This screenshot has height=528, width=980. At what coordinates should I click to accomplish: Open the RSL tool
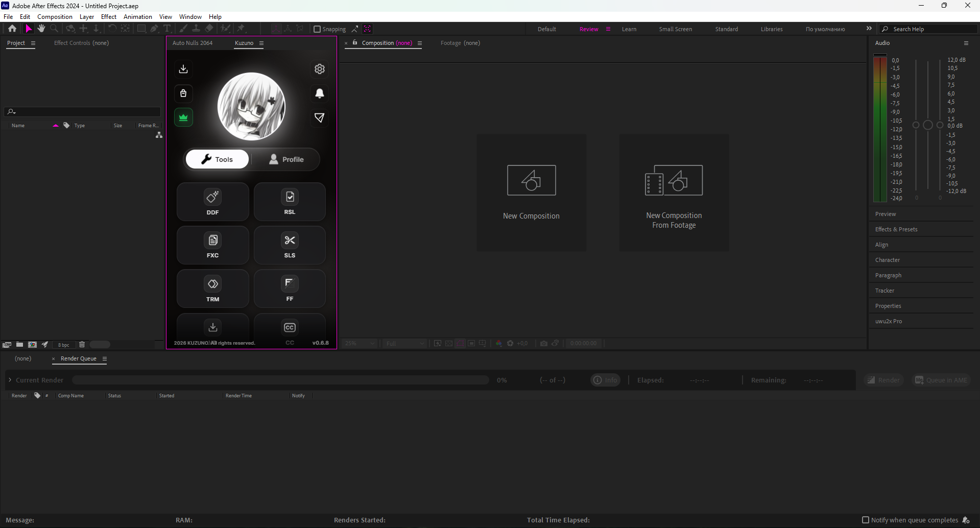tap(290, 202)
